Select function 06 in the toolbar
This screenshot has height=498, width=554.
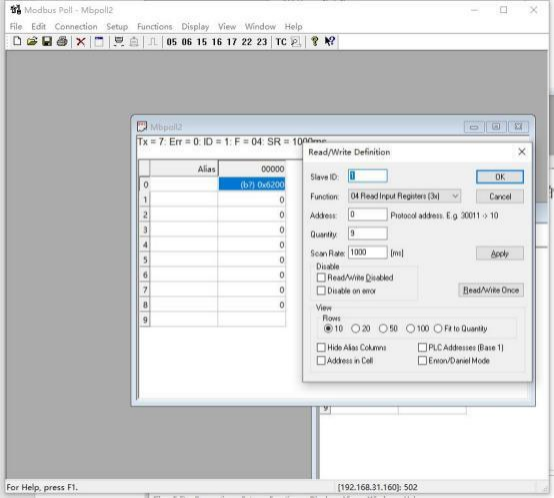click(187, 42)
